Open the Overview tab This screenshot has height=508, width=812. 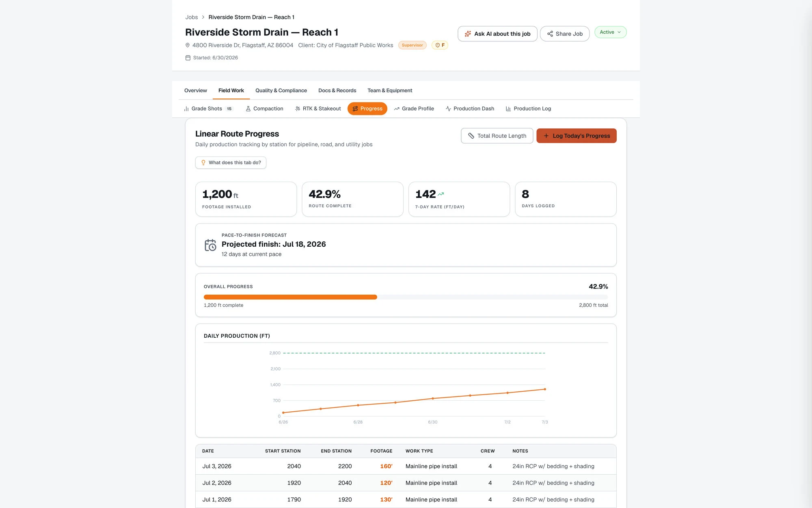pos(196,90)
